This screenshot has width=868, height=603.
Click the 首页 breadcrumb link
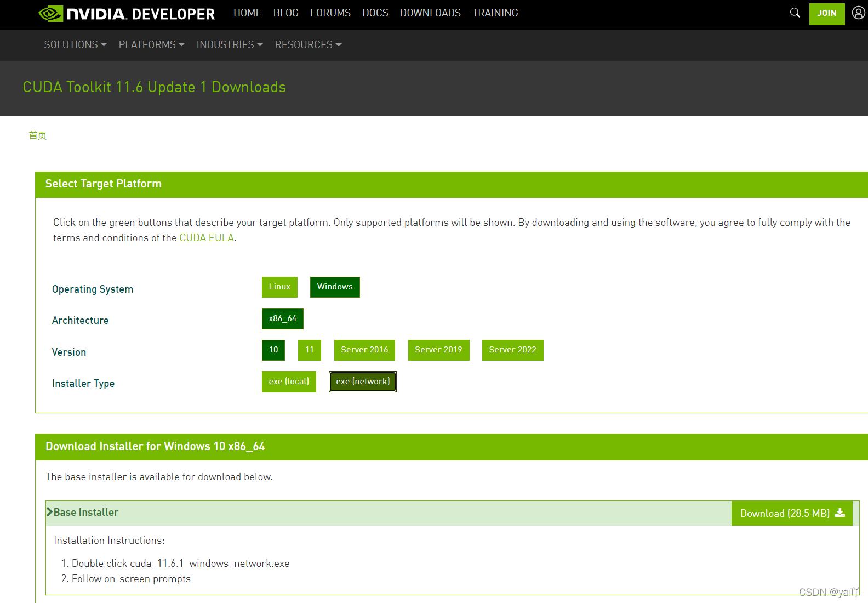tap(38, 135)
